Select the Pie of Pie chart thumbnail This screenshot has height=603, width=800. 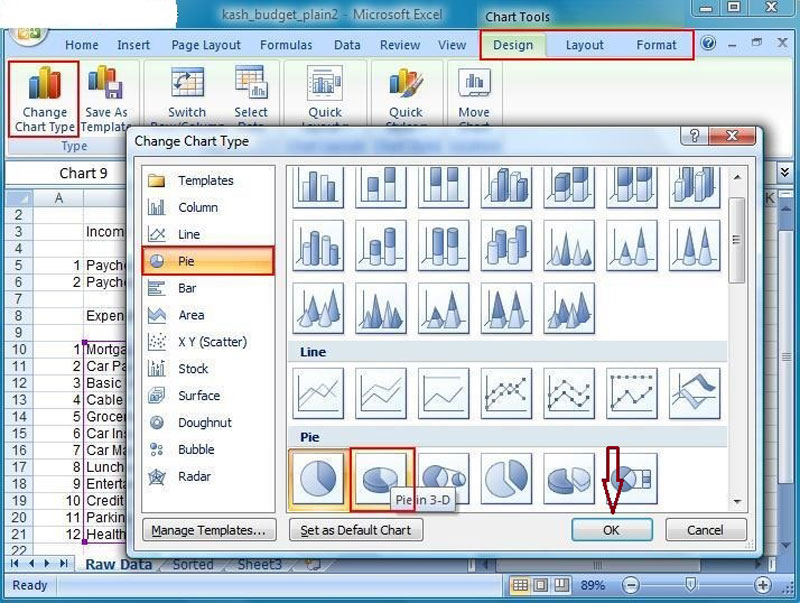click(443, 478)
